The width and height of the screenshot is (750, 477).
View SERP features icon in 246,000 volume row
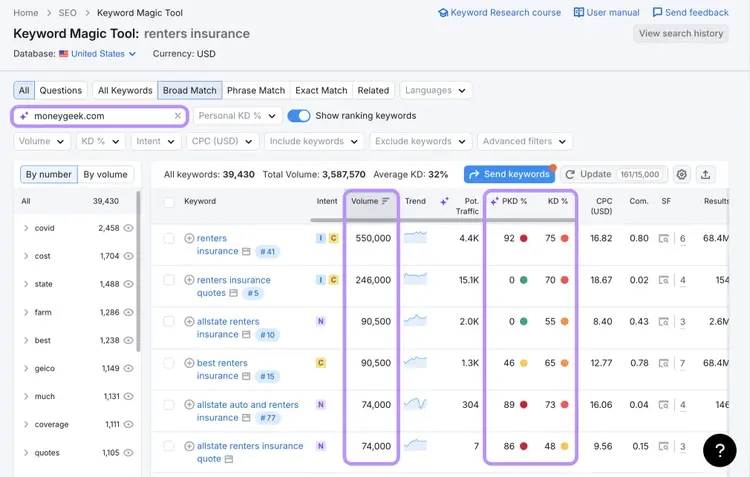click(x=663, y=280)
